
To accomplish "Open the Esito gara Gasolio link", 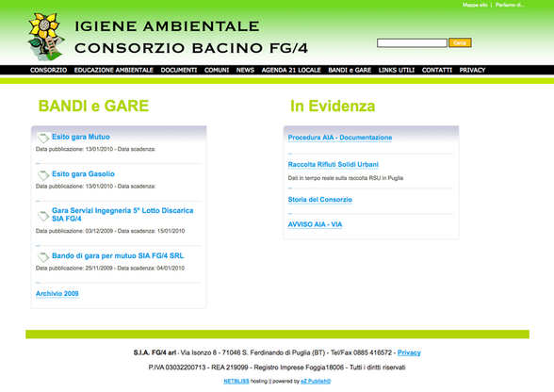I will 83,174.
